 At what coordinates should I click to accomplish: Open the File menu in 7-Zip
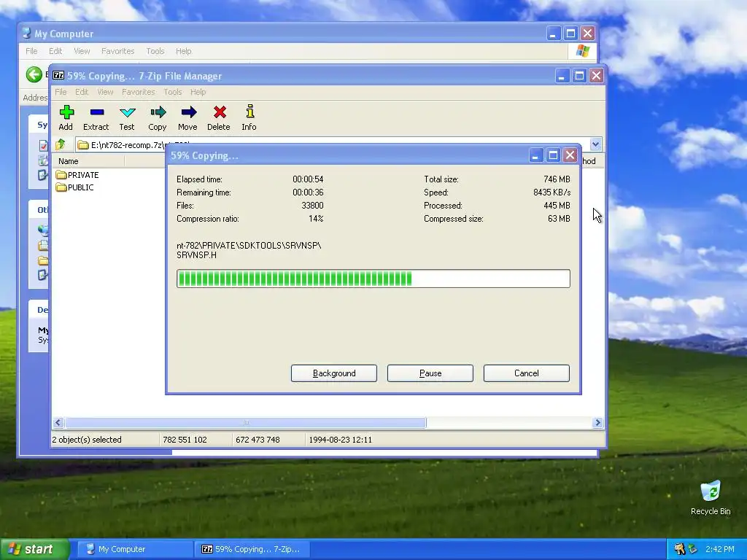61,92
